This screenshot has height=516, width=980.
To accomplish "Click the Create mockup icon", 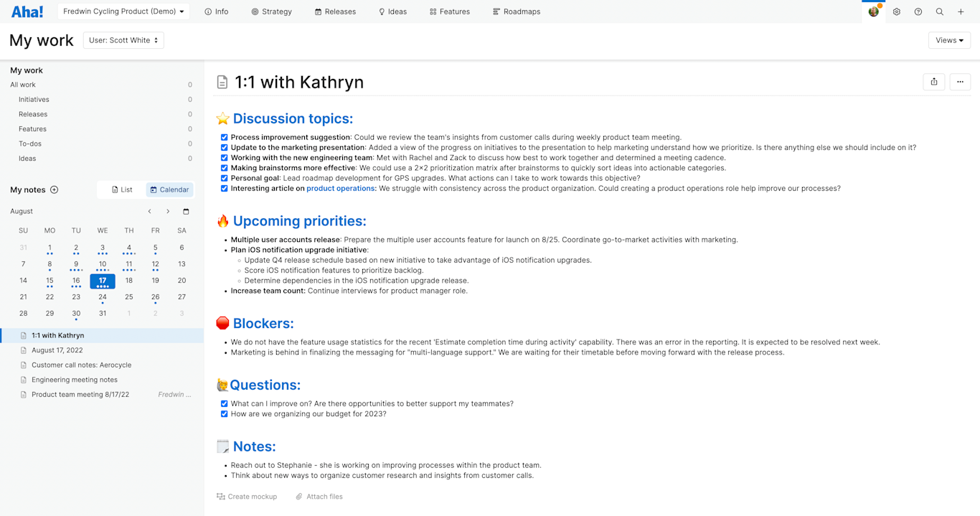I will click(x=221, y=497).
